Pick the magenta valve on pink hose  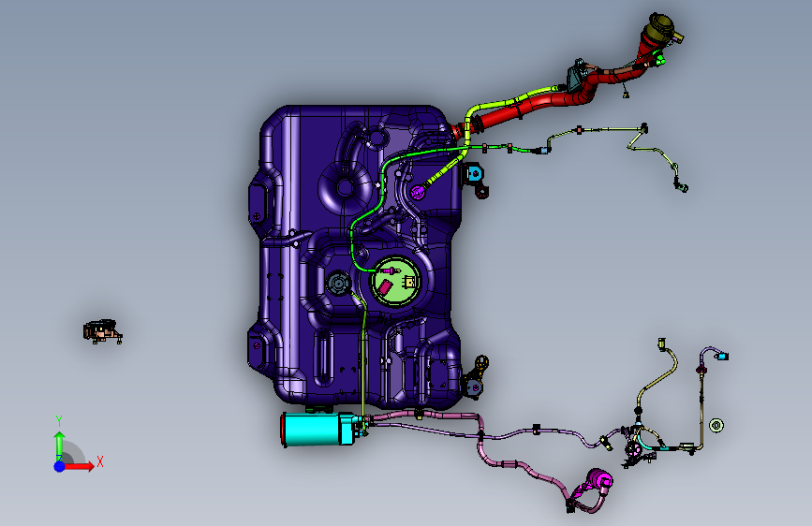[598, 480]
